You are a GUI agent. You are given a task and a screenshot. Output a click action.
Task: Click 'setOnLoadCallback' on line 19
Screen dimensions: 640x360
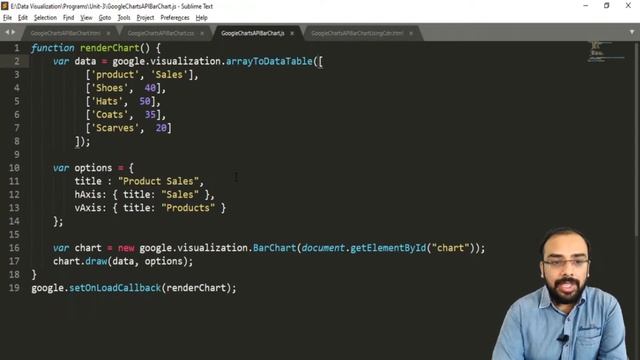pyautogui.click(x=115, y=288)
